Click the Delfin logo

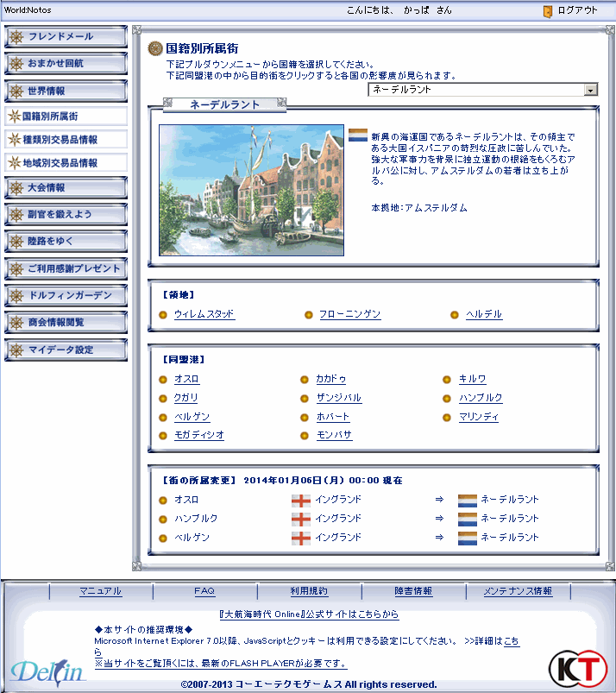pyautogui.click(x=47, y=671)
